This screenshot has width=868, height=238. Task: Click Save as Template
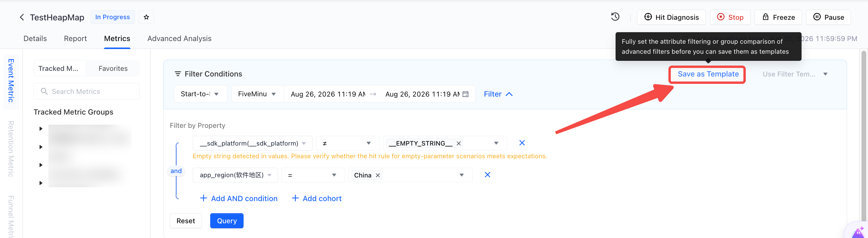[x=708, y=74]
